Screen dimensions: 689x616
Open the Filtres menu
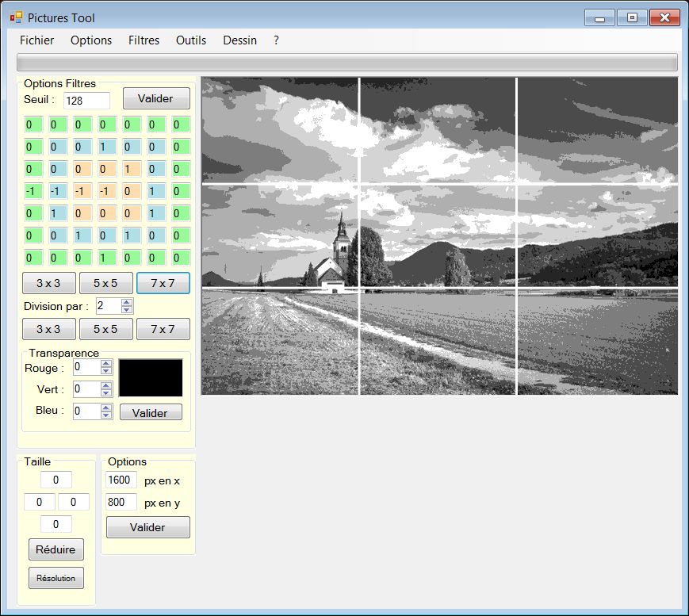(x=144, y=40)
